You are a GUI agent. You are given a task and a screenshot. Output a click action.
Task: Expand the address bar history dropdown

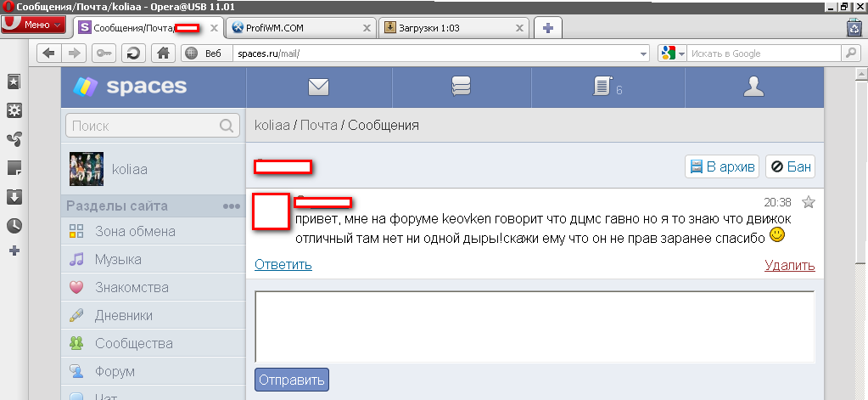(643, 54)
